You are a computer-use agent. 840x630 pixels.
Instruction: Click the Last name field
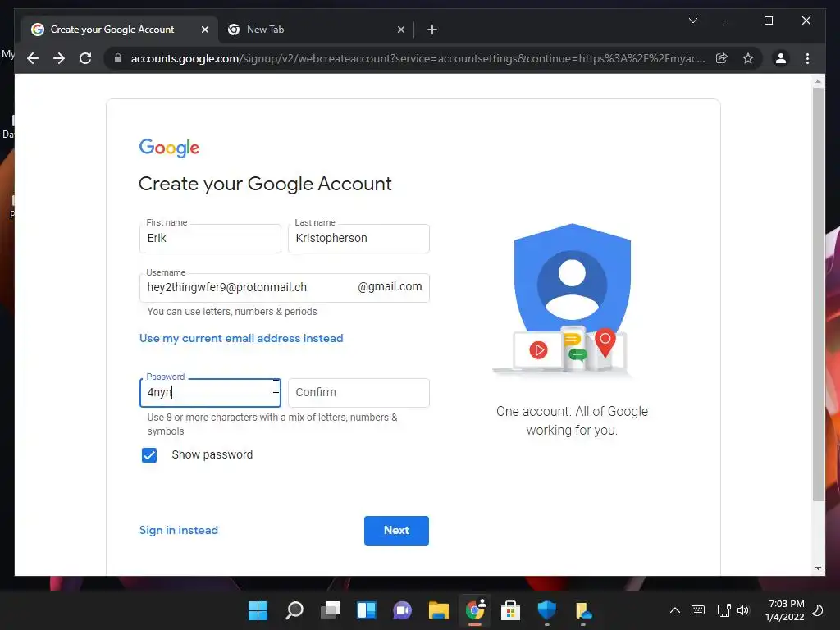(x=358, y=239)
